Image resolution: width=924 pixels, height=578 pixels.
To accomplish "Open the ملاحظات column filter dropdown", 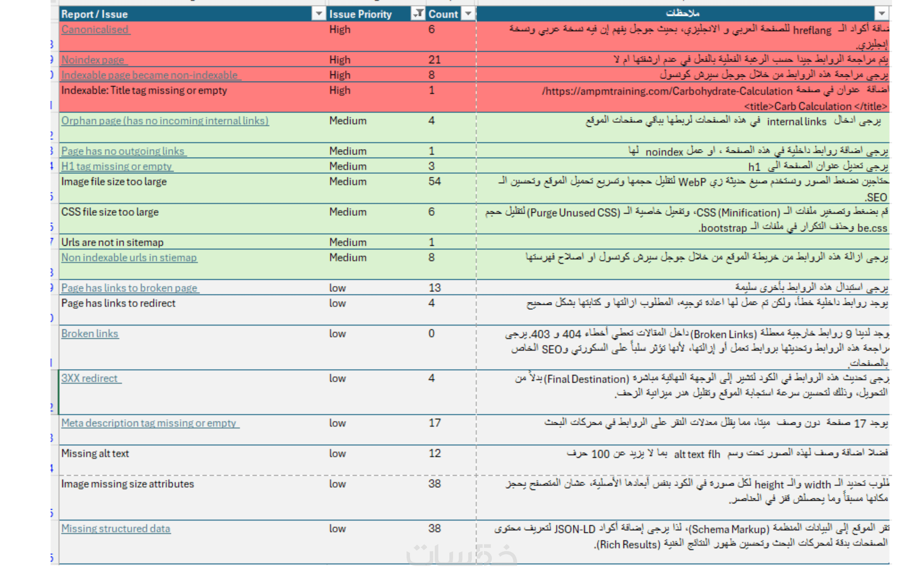I will coord(881,14).
